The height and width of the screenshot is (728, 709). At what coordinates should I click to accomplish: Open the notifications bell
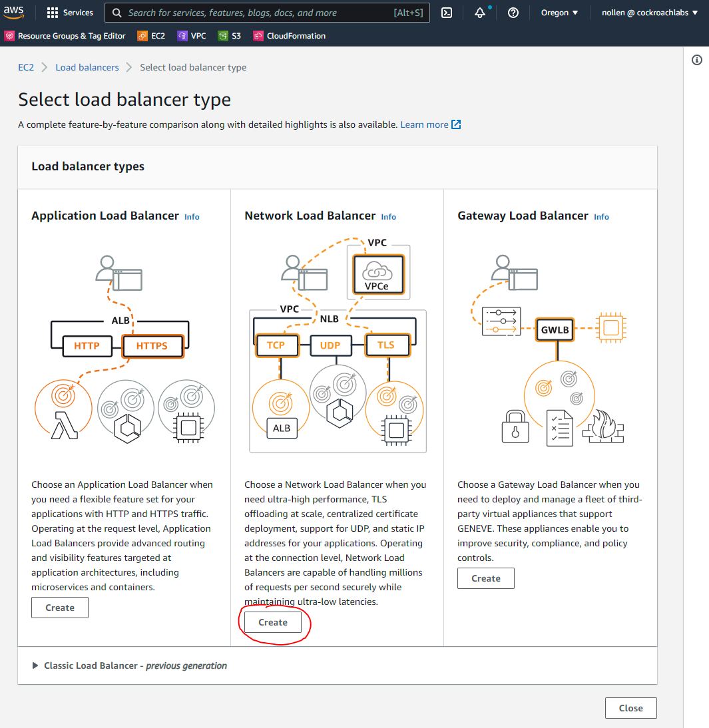click(x=480, y=13)
